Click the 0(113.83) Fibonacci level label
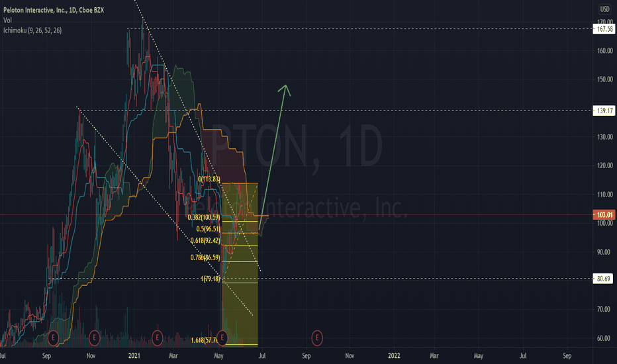The width and height of the screenshot is (617, 364). [x=209, y=179]
